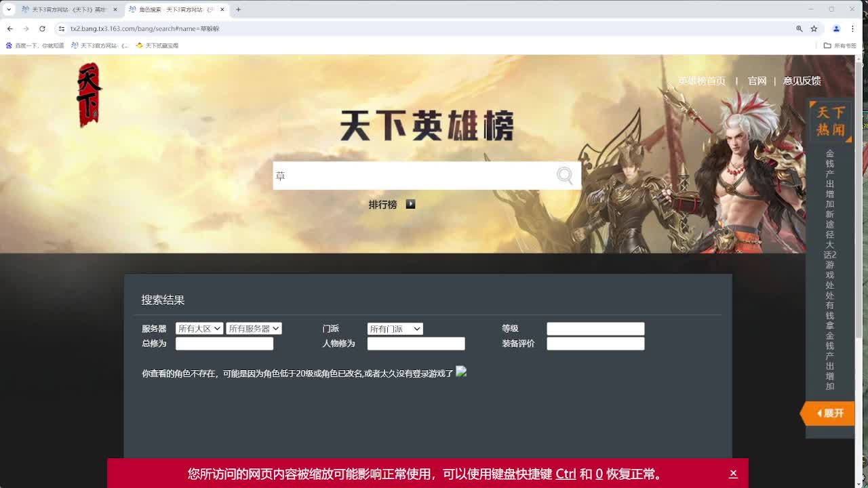
Task: Click the 天下 red logo
Action: pyautogui.click(x=89, y=95)
